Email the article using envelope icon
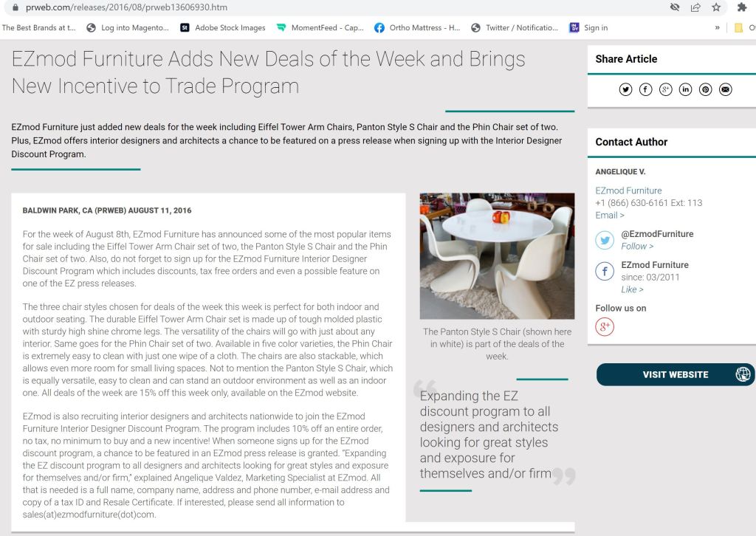Screen dimensions: 756x536 coord(726,89)
